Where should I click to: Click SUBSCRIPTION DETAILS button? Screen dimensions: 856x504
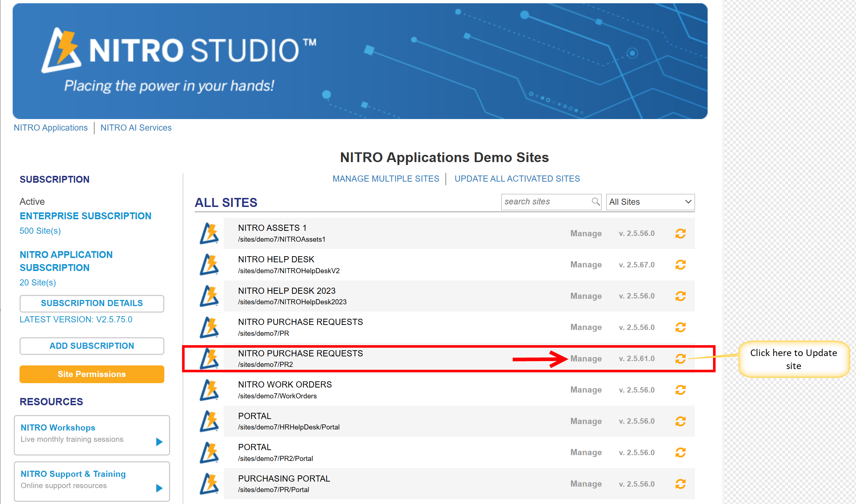coord(92,303)
